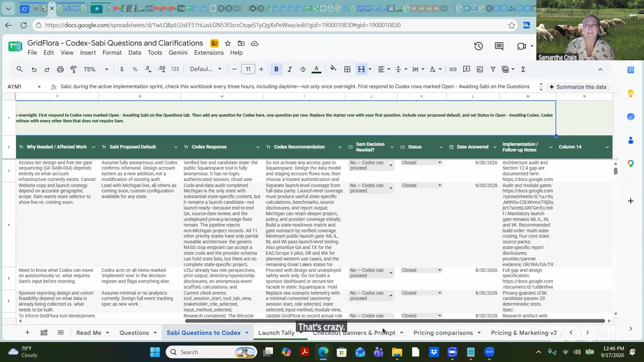Toggle bold formatting
This screenshot has width=644, height=362.
(276, 69)
